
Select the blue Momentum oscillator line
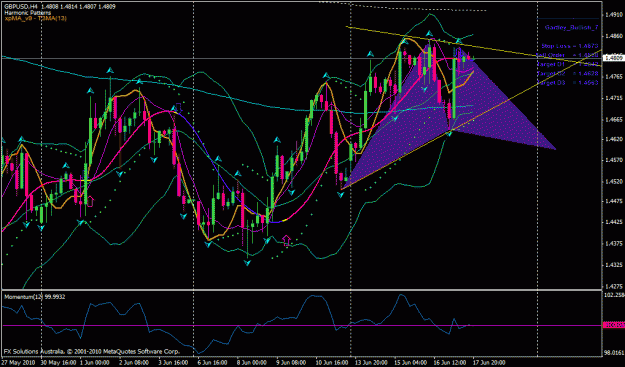coord(235,323)
